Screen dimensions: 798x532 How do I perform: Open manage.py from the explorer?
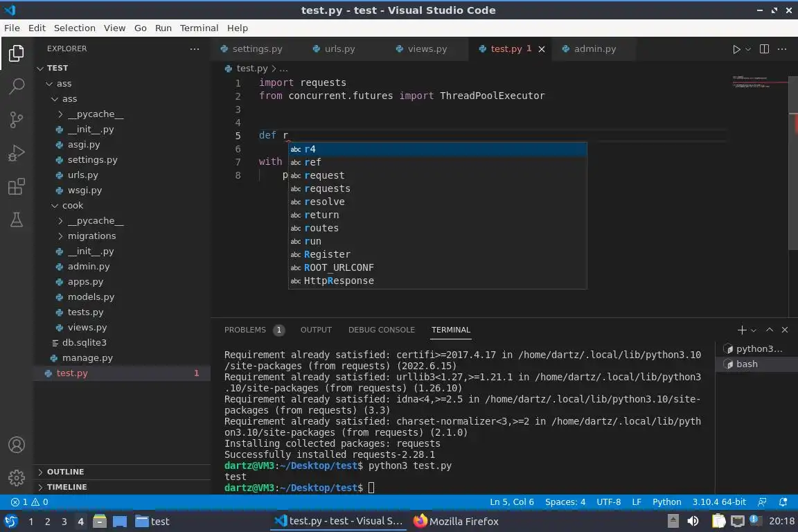pyautogui.click(x=121, y=358)
